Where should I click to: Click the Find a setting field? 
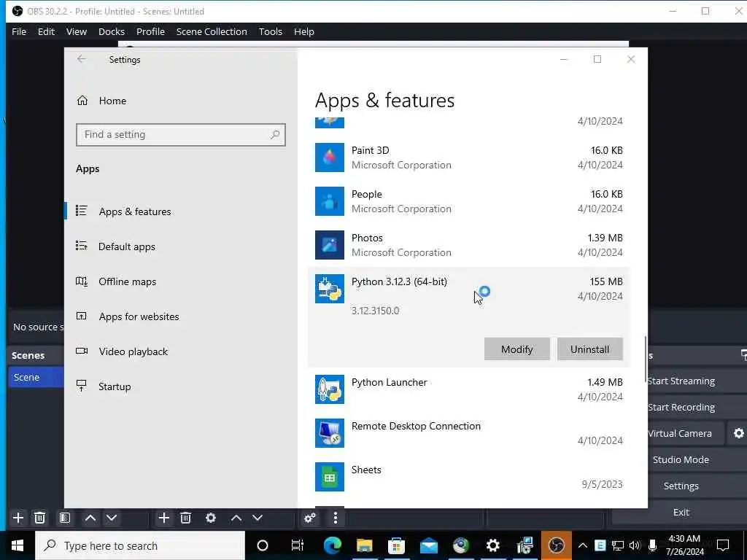[181, 135]
